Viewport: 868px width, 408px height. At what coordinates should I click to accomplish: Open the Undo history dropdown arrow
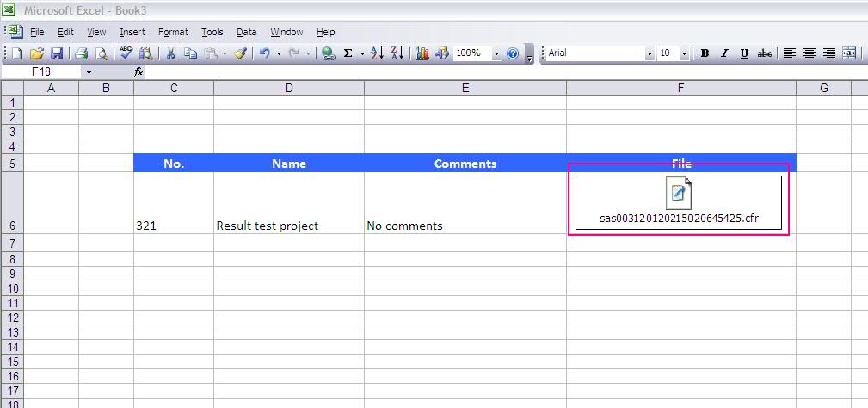(279, 53)
